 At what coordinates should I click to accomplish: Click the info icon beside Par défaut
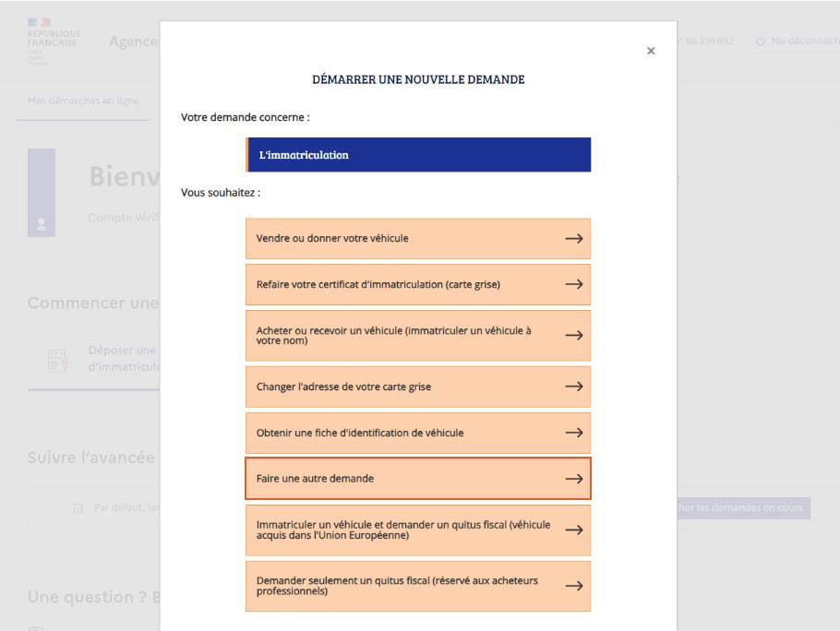tap(78, 507)
